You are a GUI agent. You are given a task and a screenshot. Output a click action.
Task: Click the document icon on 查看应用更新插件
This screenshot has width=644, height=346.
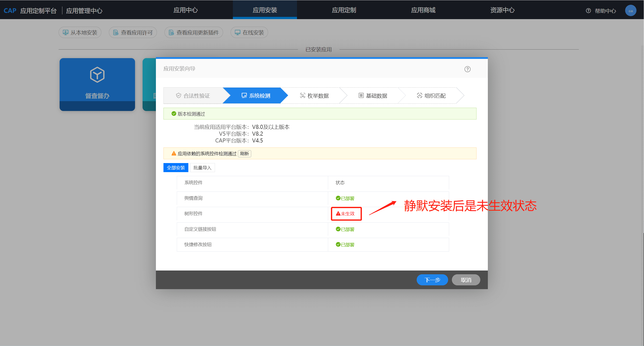(x=171, y=32)
